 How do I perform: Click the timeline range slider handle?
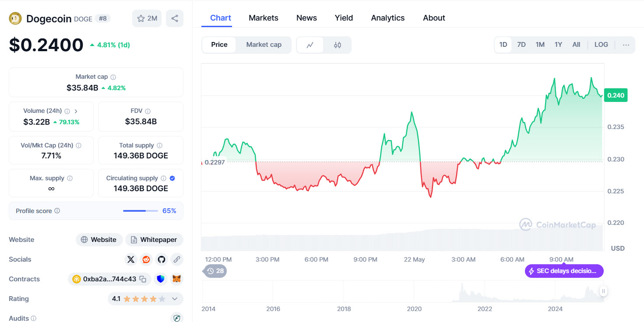coord(603,291)
